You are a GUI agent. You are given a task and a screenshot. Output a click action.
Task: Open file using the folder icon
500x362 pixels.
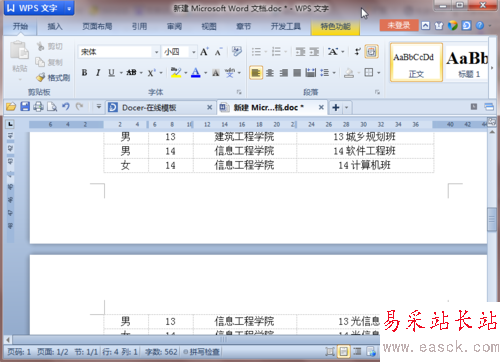click(x=11, y=107)
